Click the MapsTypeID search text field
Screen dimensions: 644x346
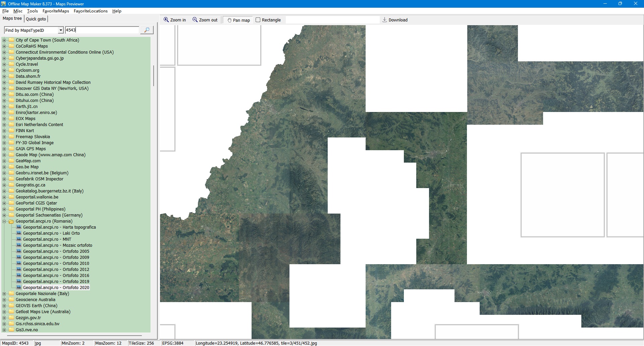point(102,30)
